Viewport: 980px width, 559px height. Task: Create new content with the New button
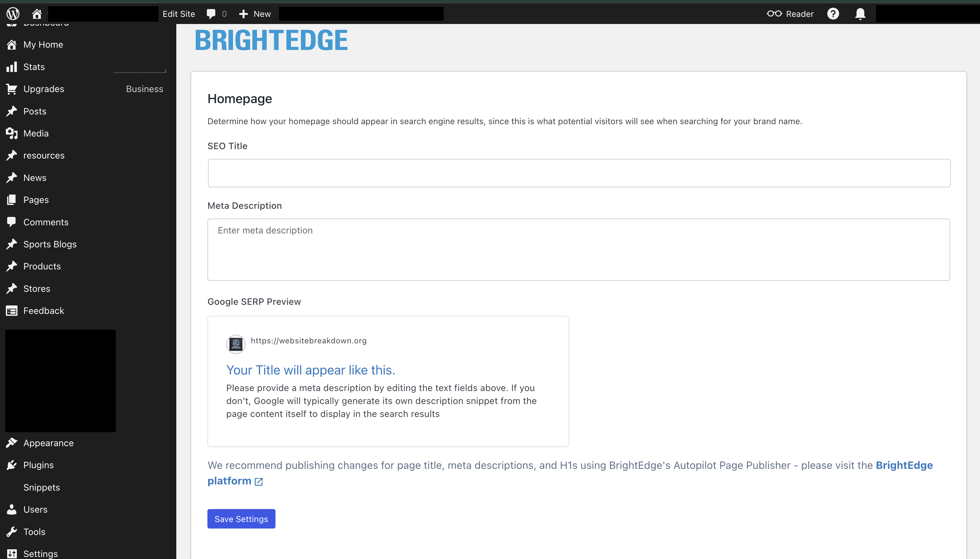click(254, 13)
